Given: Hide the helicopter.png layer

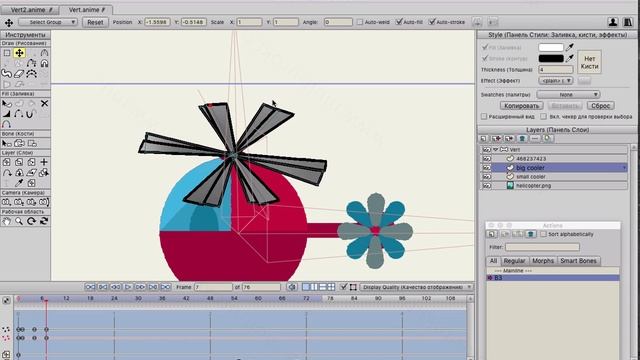Looking at the screenshot, I should 487,186.
